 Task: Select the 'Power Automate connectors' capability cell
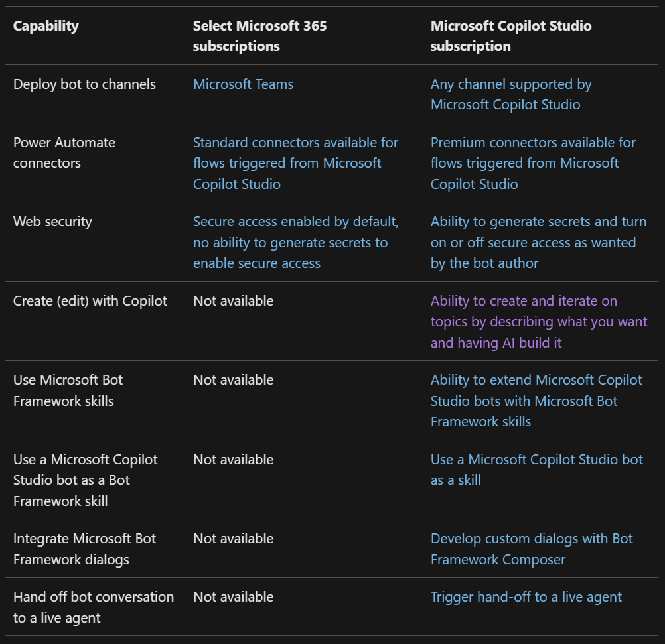pos(64,153)
